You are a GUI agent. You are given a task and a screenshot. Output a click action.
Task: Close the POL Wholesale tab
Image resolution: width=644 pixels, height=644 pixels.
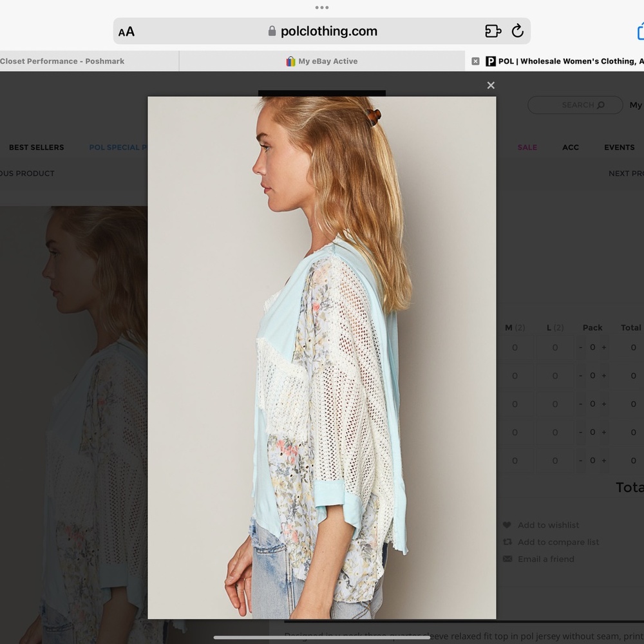(x=475, y=61)
